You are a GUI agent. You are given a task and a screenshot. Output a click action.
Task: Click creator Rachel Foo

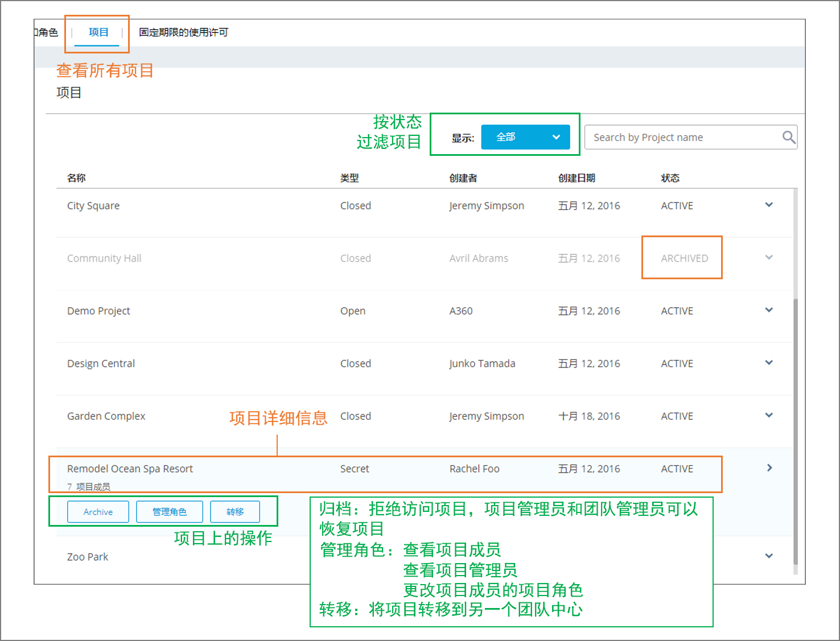pyautogui.click(x=474, y=469)
